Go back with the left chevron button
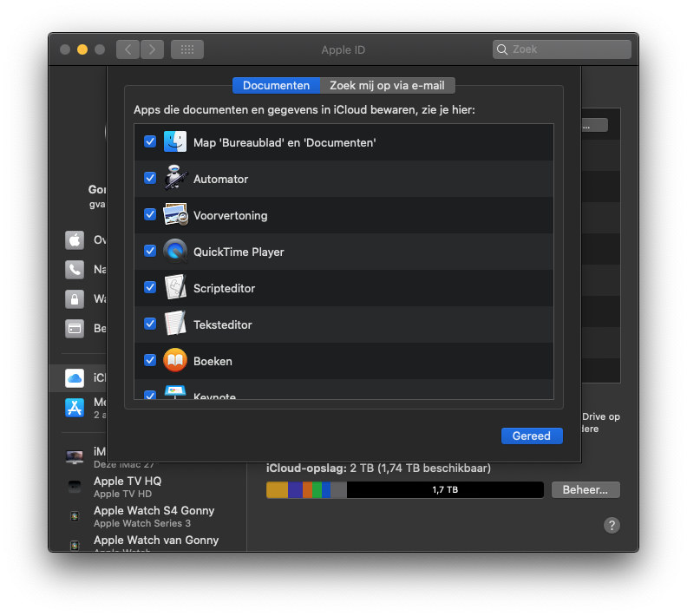 [128, 49]
